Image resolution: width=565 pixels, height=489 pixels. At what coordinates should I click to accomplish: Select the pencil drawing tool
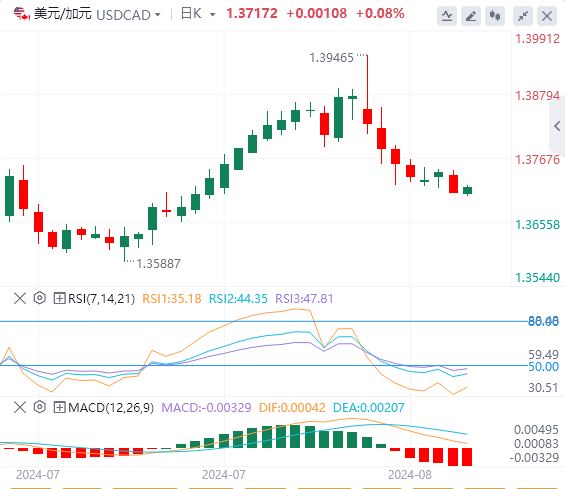pos(471,16)
